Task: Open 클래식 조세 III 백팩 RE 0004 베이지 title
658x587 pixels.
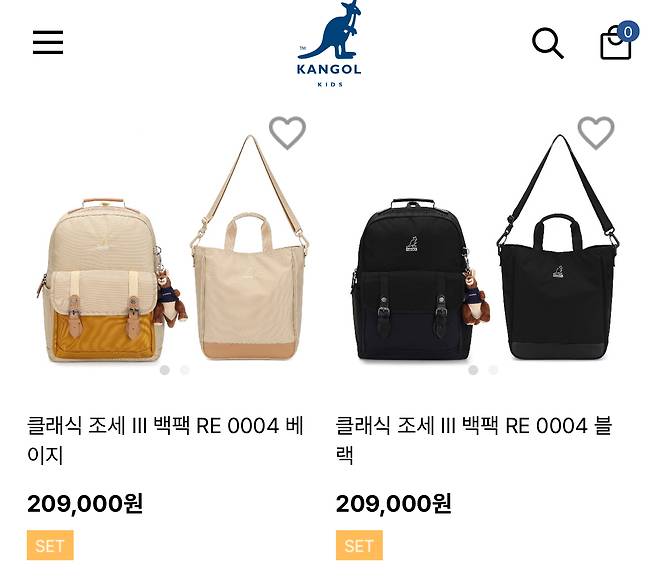Action: [165, 440]
